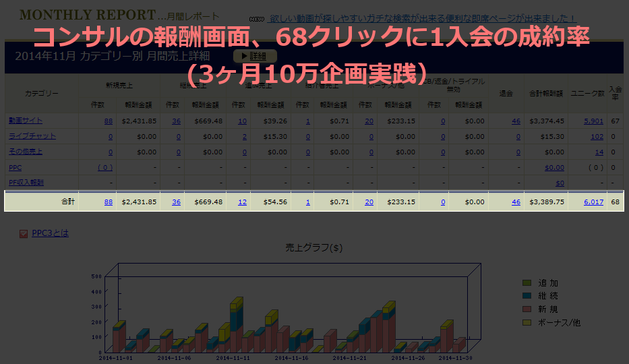Click $3,374.45 total in 動画サイト row

(547, 121)
